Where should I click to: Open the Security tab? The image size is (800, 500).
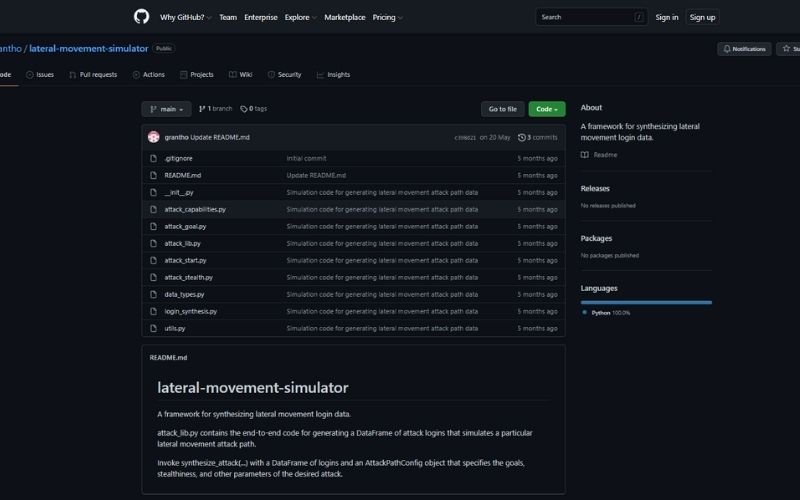[x=284, y=74]
